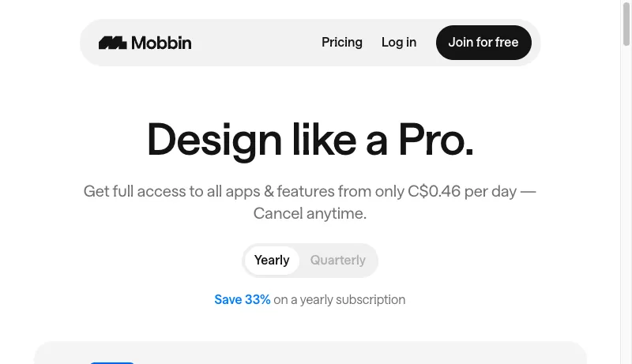This screenshot has height=364, width=632.
Task: Click 'Pro.' in the main headline
Action: tap(435, 140)
